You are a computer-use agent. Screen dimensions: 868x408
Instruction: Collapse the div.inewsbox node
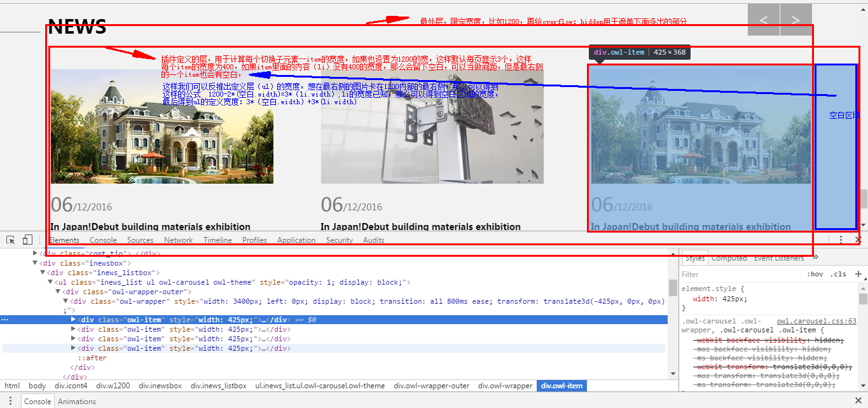click(36, 263)
